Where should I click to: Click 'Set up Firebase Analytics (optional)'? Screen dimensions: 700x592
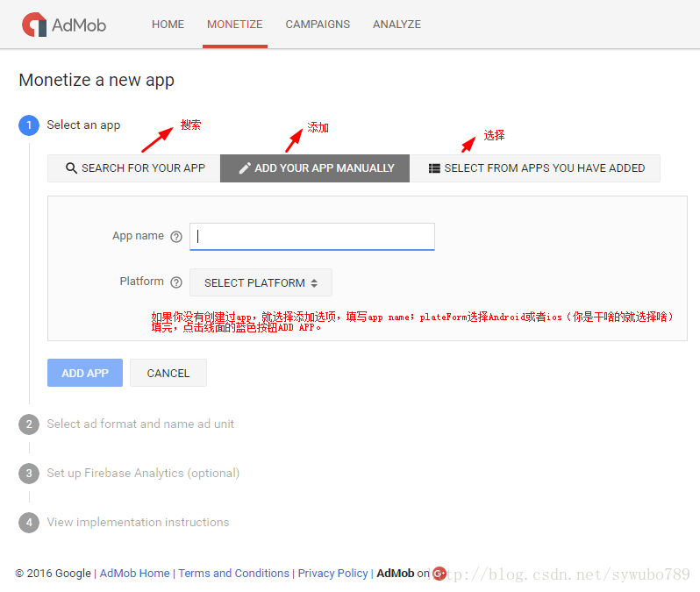click(x=143, y=473)
